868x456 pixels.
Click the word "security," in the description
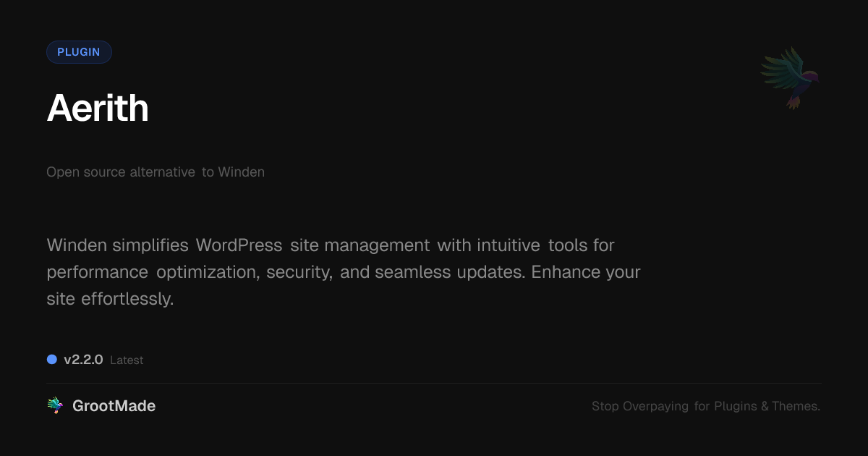tap(299, 272)
